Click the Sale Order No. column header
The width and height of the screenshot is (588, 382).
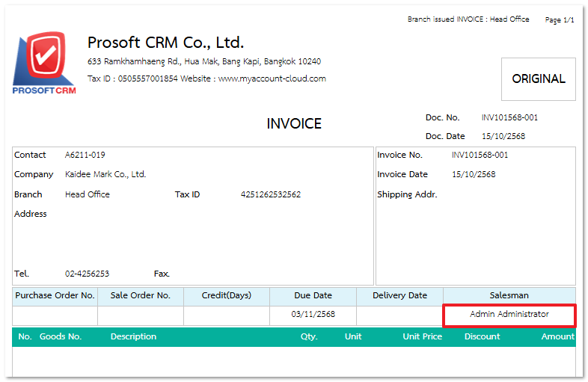tap(141, 295)
